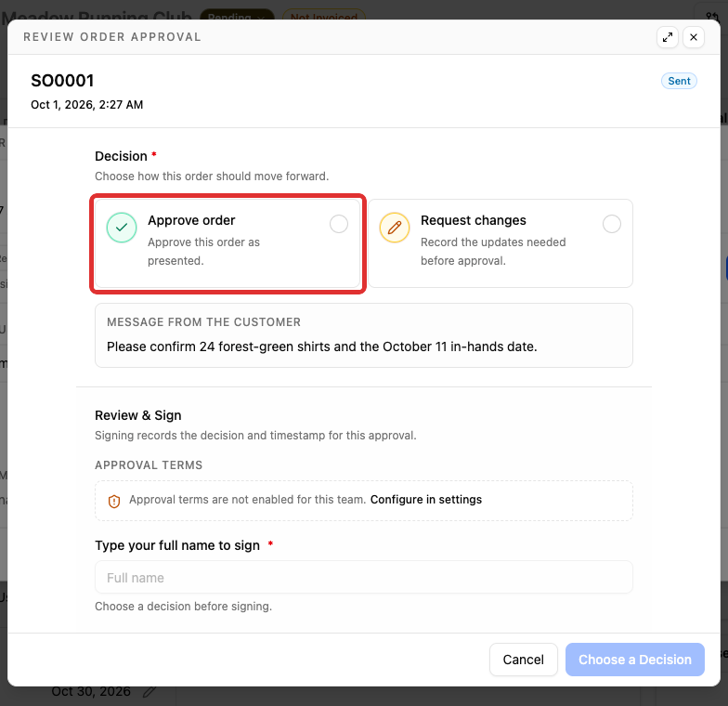Click the Approve order card title
Image resolution: width=728 pixels, height=706 pixels.
pyautogui.click(x=191, y=220)
